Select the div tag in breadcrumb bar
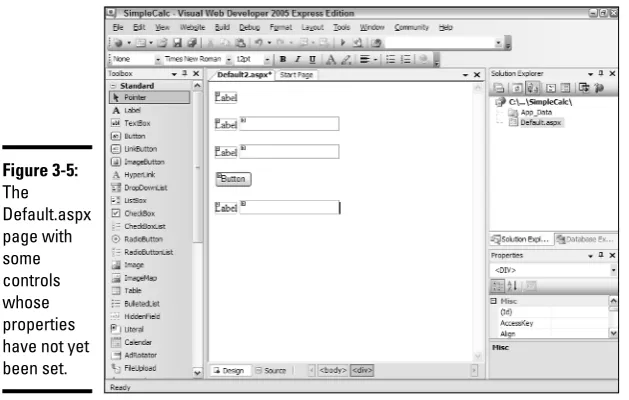The width and height of the screenshot is (629, 400). 362,370
